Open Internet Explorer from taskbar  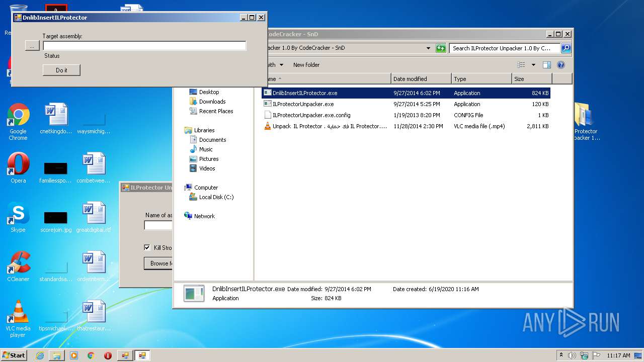40,355
